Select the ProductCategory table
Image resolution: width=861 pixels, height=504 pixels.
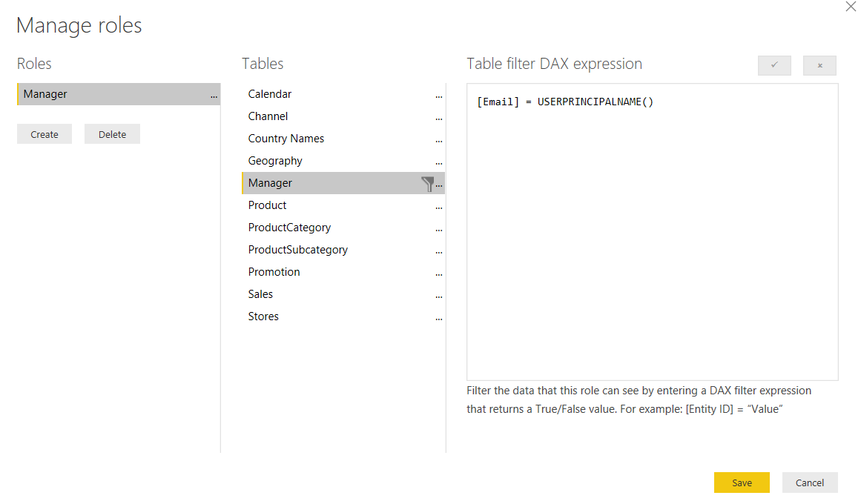(289, 228)
